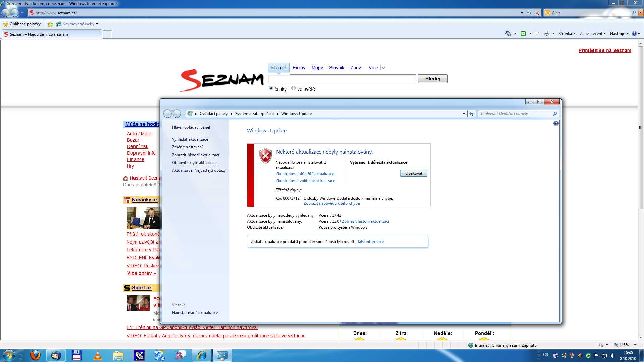Open 'Zobrazit nápovědu k této chybě' link

pos(331,203)
